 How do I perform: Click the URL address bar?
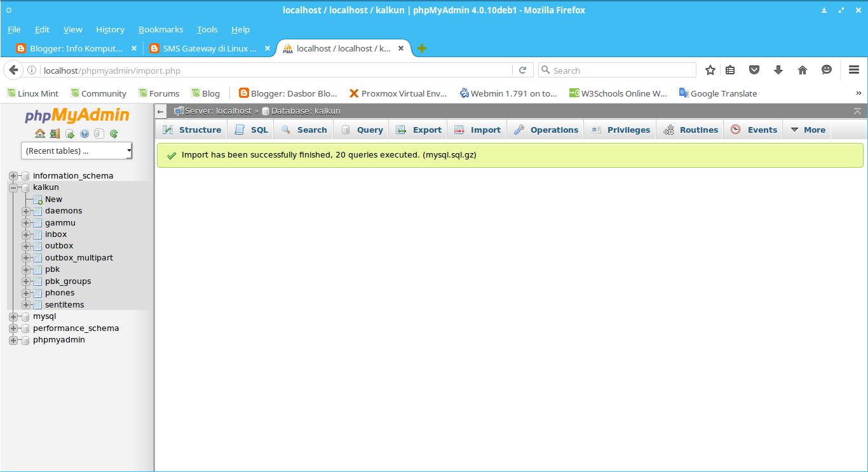pyautogui.click(x=277, y=71)
